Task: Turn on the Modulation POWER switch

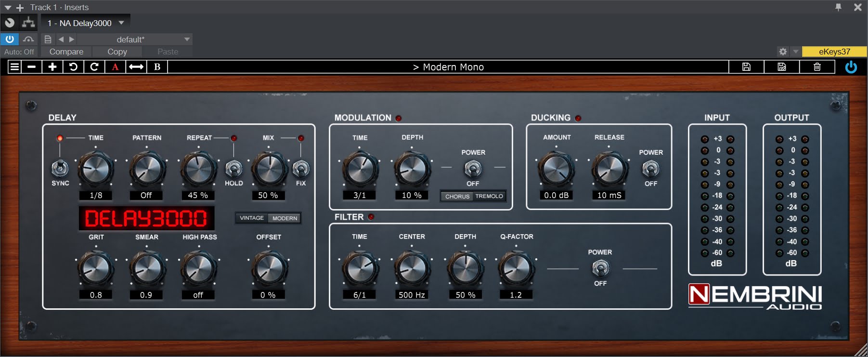Action: tap(473, 169)
